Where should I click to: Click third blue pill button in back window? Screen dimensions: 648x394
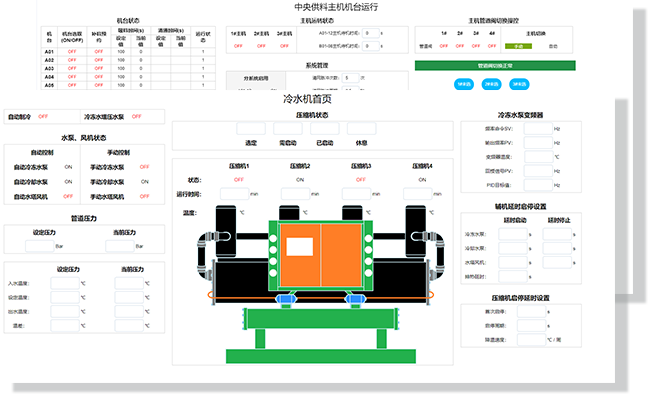[519, 84]
